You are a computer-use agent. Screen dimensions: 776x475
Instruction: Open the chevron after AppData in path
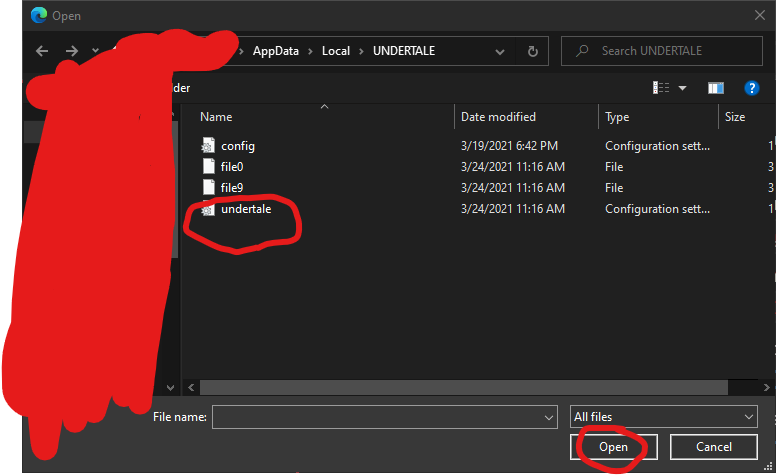pos(310,51)
